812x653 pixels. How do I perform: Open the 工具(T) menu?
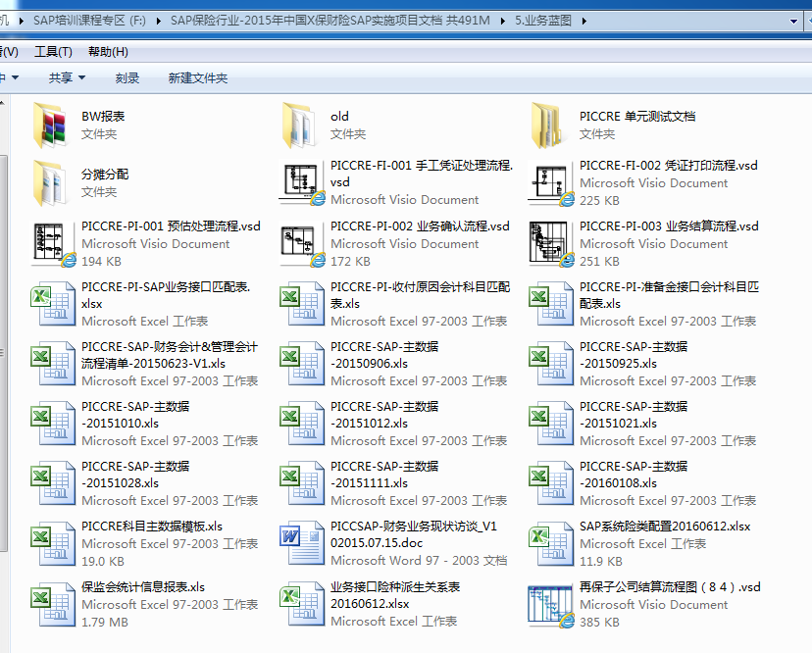53,52
